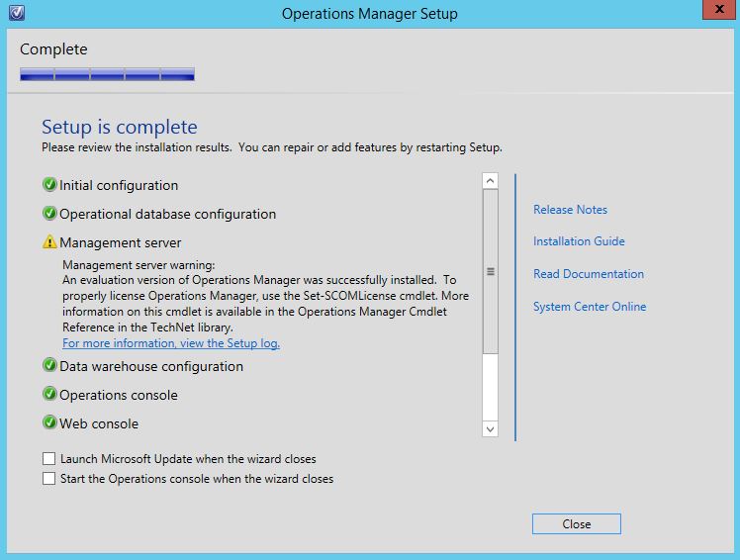
Task: Click the Operations console green check icon
Action: point(49,395)
